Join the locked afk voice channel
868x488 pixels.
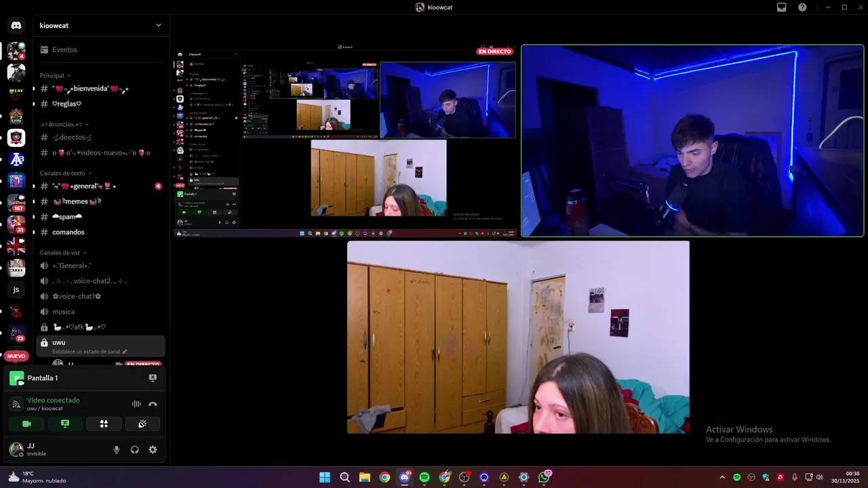pos(101,327)
